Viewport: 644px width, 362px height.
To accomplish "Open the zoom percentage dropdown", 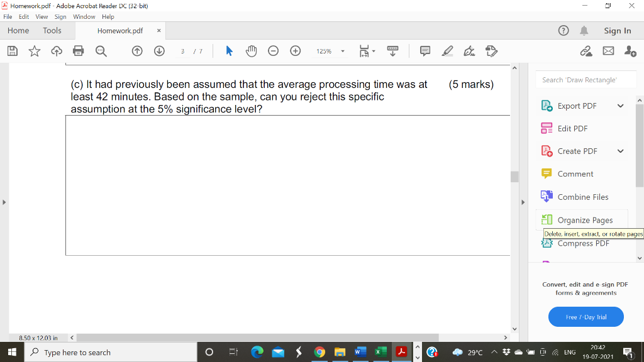I will pos(341,51).
